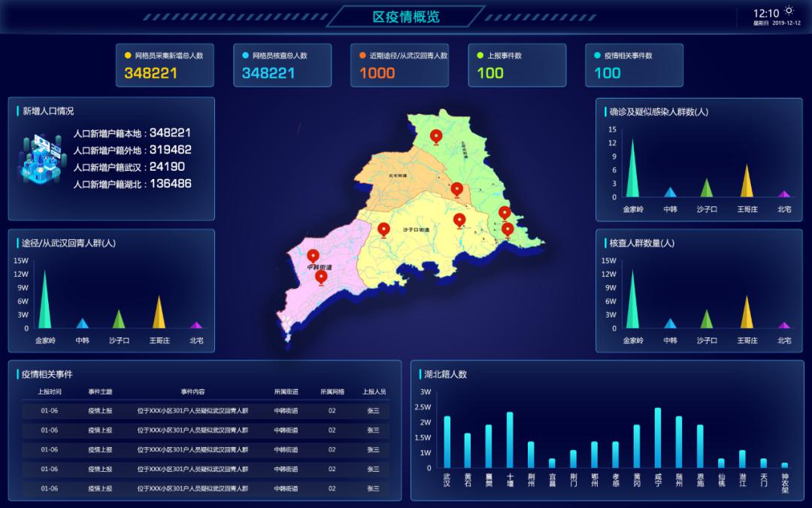Click the green 沙子口 cone in 途径/从武汉回青人群 chart
The width and height of the screenshot is (812, 508).
click(118, 320)
